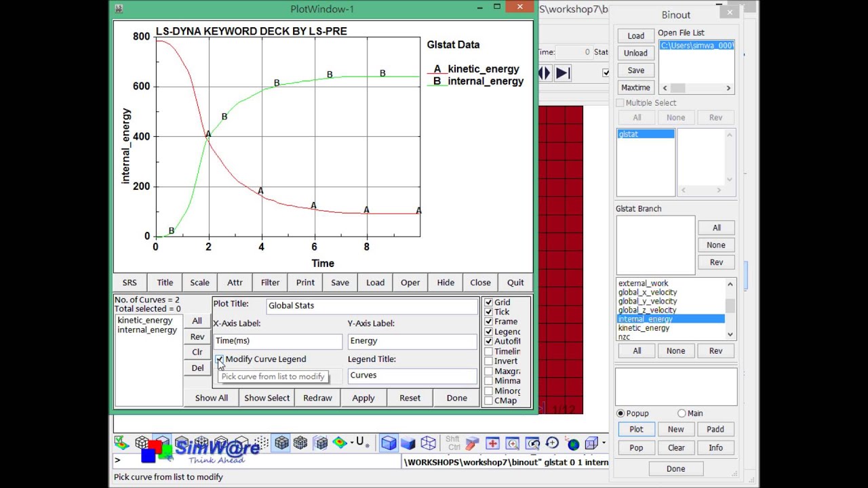Disable the Frame checkbox

pyautogui.click(x=488, y=321)
